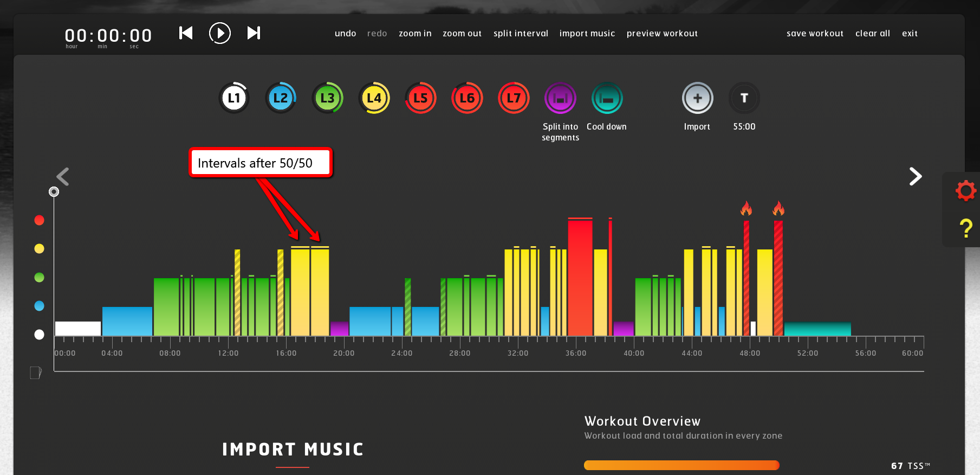
Task: Open the T 55:00 duration icon
Action: pyautogui.click(x=744, y=98)
